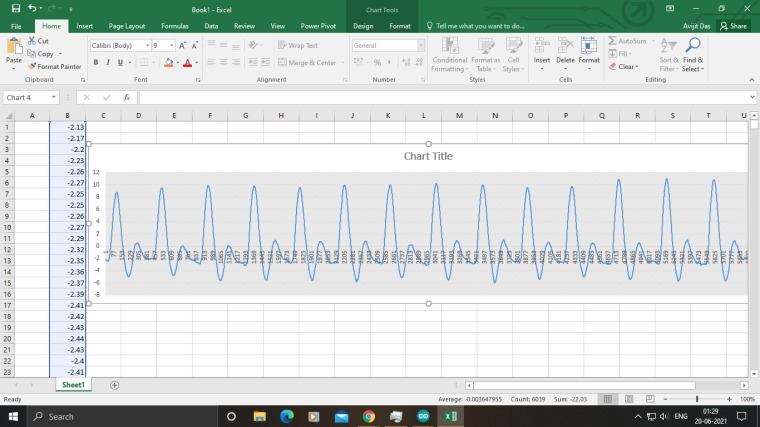Open Mail app from taskbar
760x427 pixels.
tap(341, 416)
